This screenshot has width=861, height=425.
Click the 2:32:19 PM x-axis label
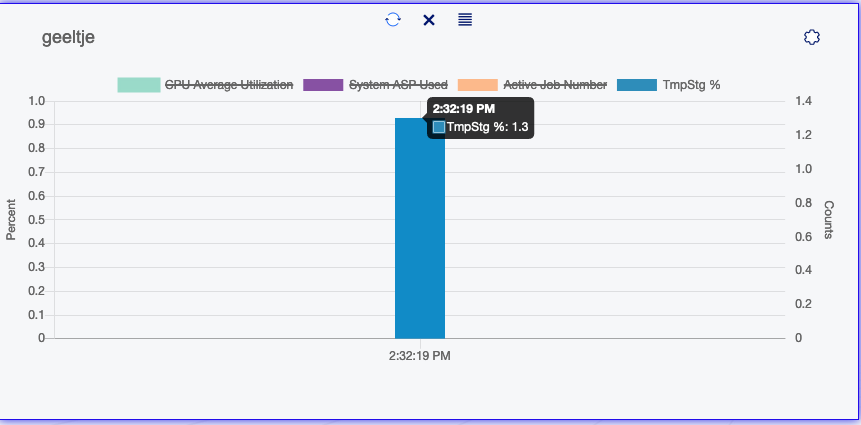[x=420, y=355]
